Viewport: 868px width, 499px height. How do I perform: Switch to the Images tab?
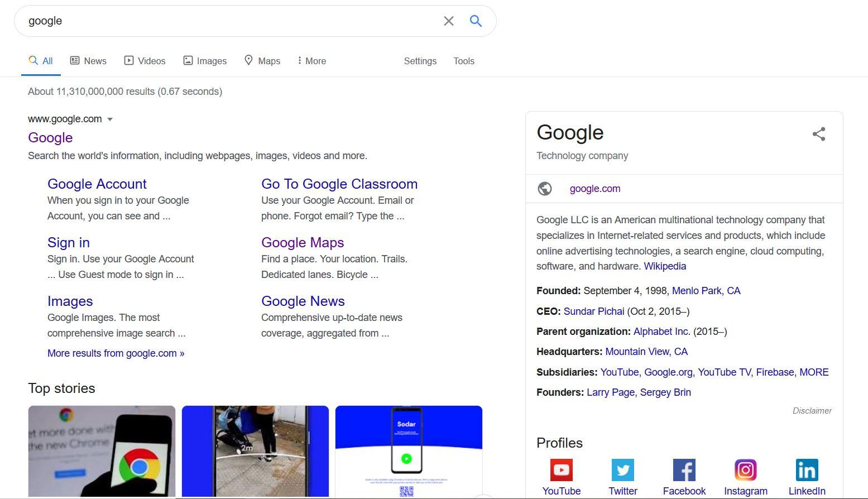click(x=205, y=61)
